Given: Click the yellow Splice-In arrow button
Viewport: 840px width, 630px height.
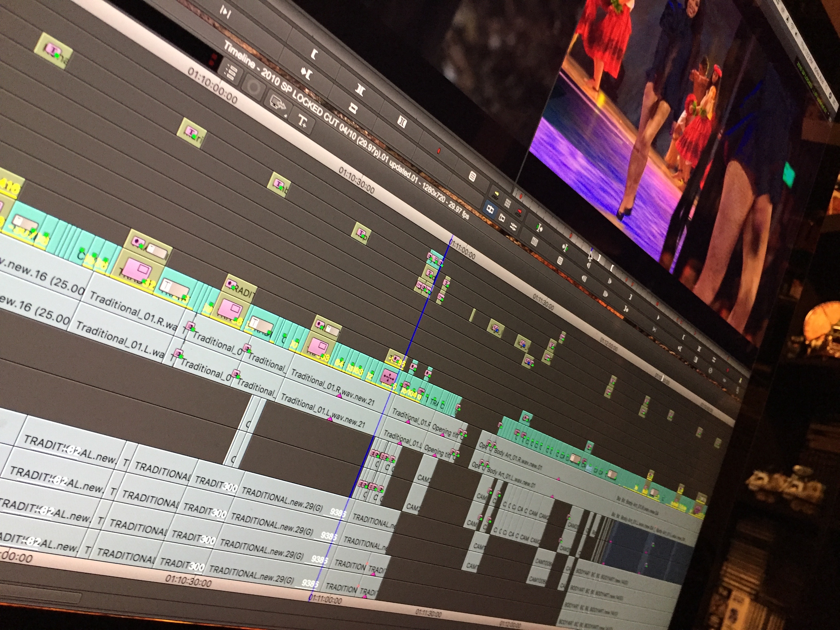Looking at the screenshot, I should [x=496, y=194].
